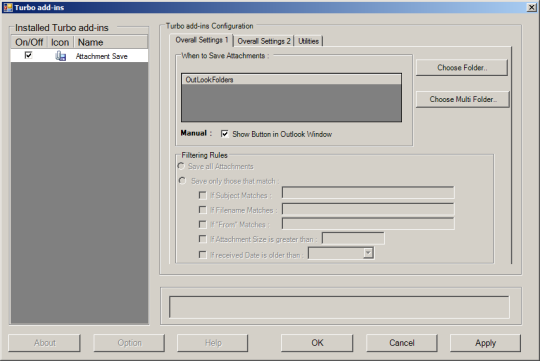Screen dimensions: 540x361
Task: Enable the If Subject Matches checkbox
Action: (202, 195)
